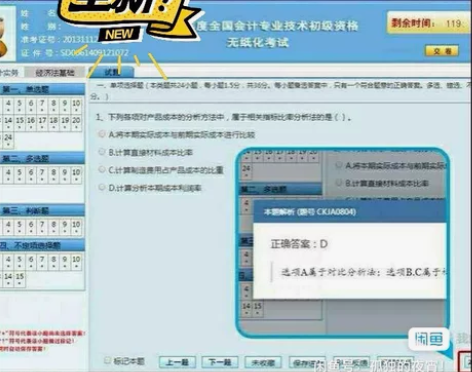Pick question 24 in 单选题 grid

(8, 140)
